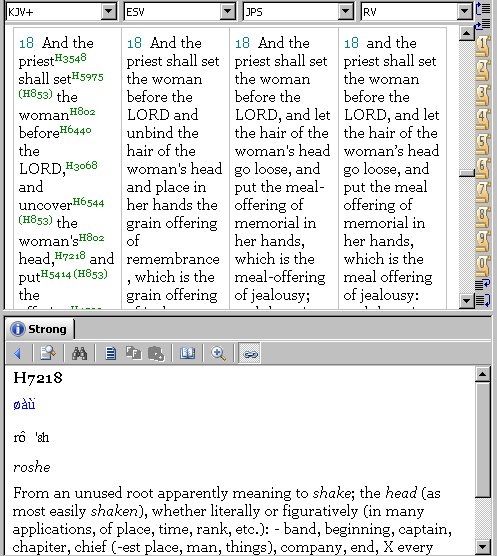This screenshot has height=556, width=497.
Task: Open chapter scroll icon number 6
Action: 482,169
